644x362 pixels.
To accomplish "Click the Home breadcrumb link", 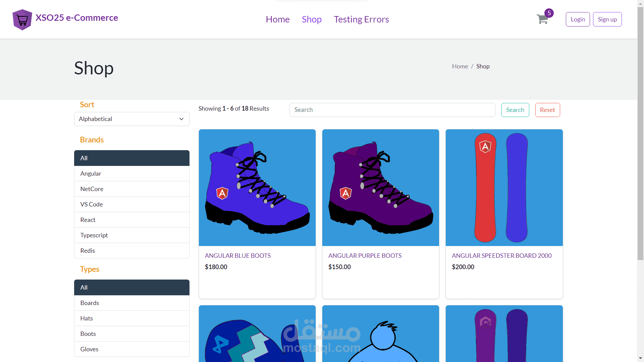I will 460,66.
